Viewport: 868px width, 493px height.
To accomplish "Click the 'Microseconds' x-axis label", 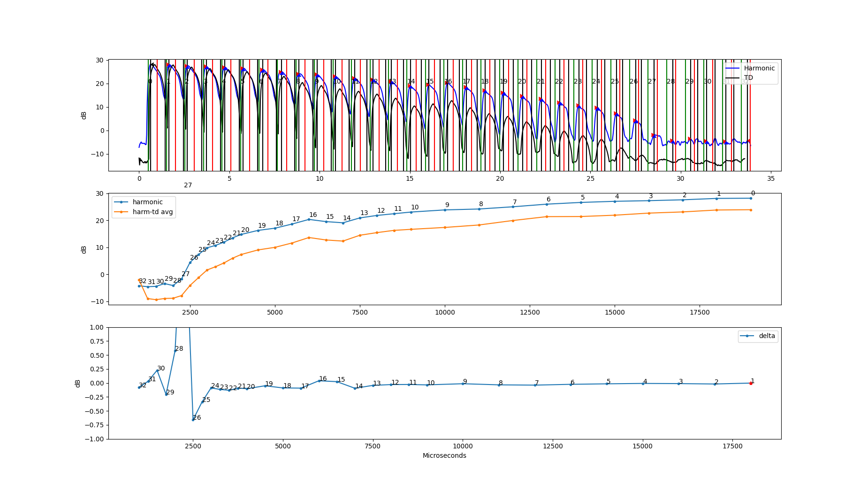I will (444, 455).
